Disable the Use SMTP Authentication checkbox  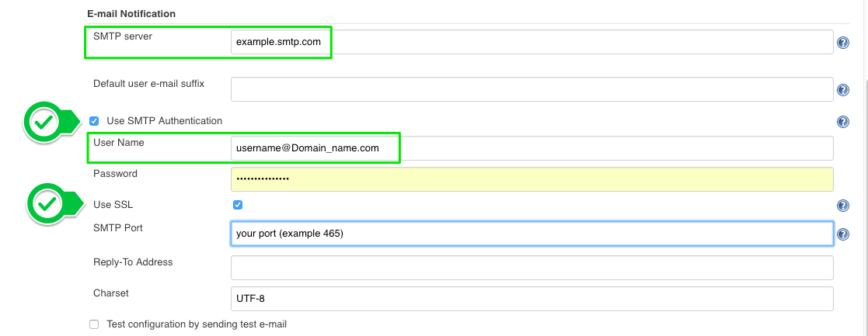click(94, 121)
